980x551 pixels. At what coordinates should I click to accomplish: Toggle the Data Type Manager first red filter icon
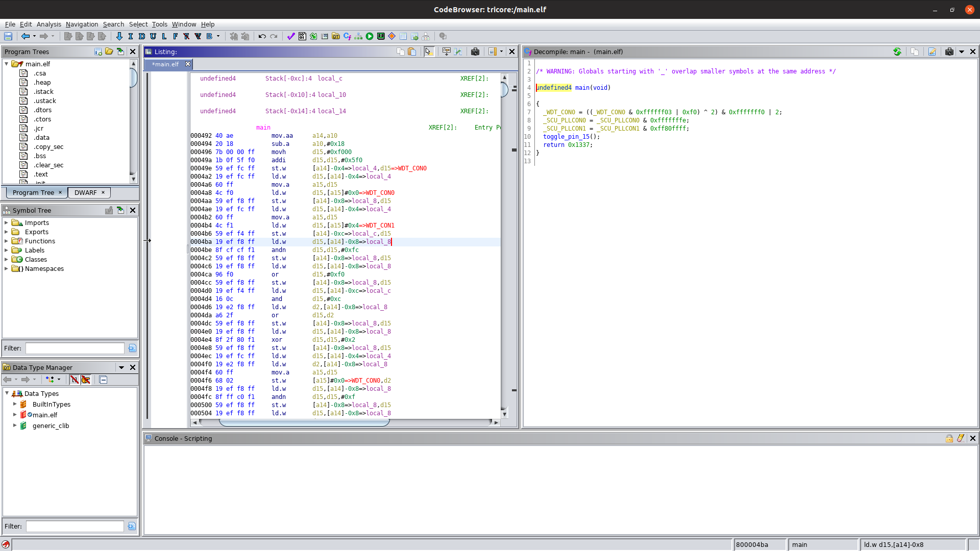[x=75, y=380]
